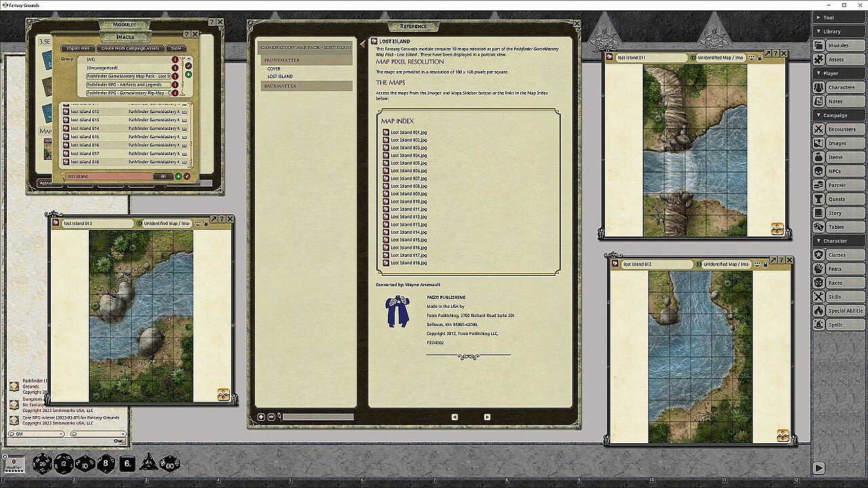Open the Assets sidebar icon
This screenshot has width=868, height=488.
818,60
